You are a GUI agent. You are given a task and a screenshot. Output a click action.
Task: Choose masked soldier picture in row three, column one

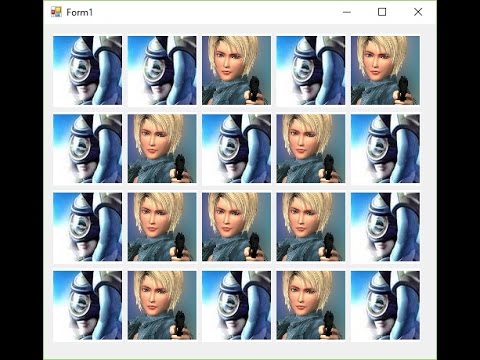88,227
